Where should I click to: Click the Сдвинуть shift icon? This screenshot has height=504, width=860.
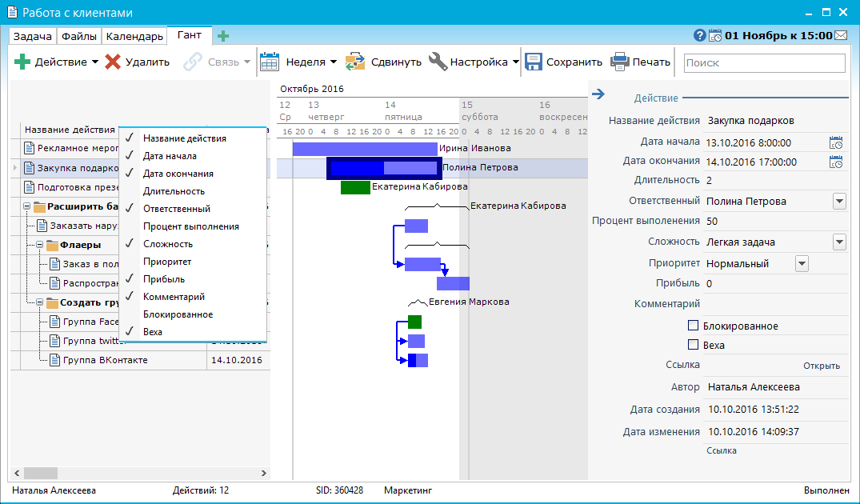[355, 62]
